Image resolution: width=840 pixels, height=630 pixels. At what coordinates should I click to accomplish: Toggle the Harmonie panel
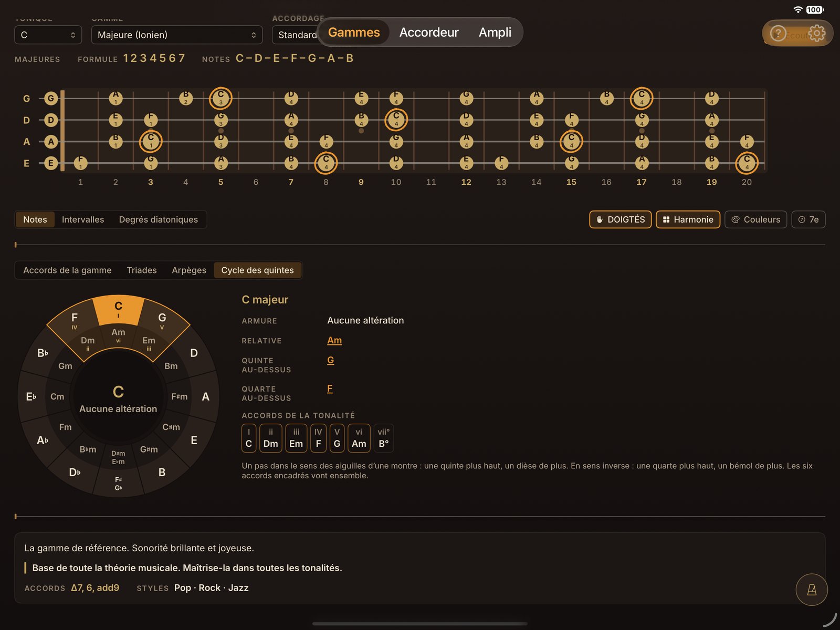click(x=688, y=219)
